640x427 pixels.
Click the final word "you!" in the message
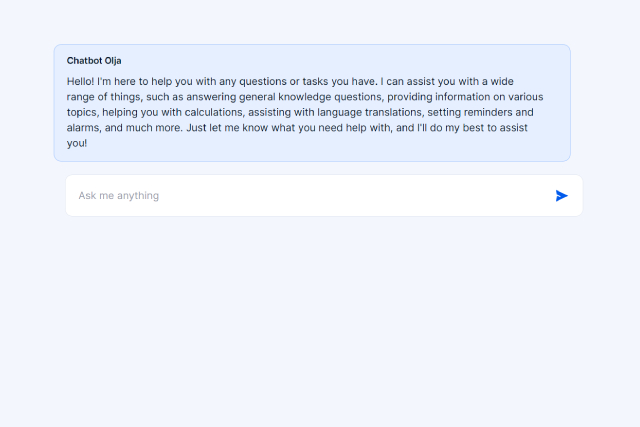[x=77, y=144]
